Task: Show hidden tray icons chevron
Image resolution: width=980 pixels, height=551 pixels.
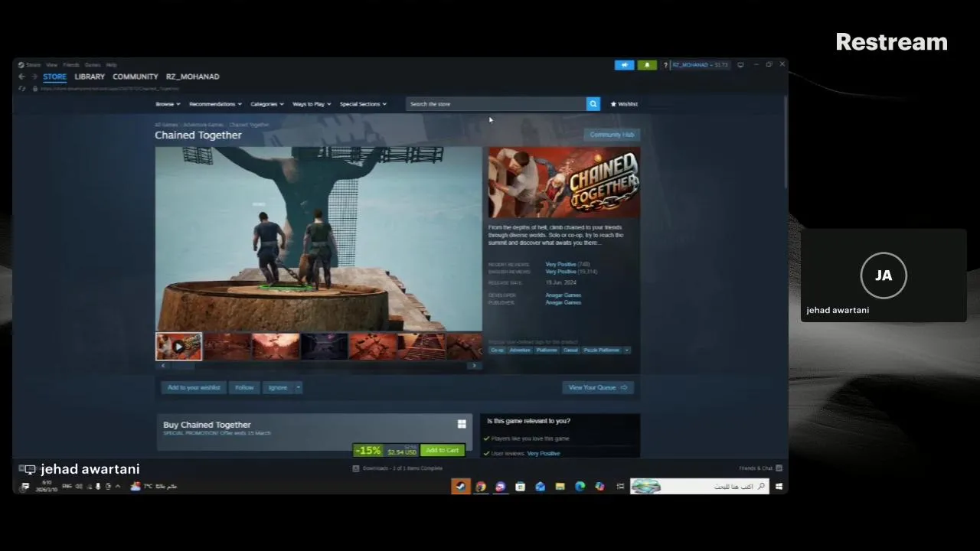Action: (117, 487)
